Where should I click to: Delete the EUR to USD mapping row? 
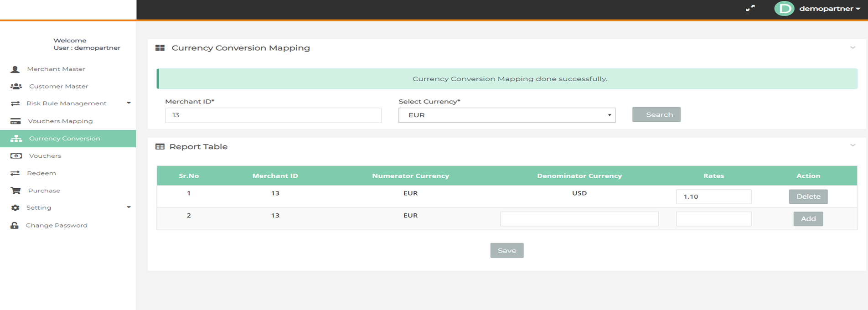[x=808, y=196]
